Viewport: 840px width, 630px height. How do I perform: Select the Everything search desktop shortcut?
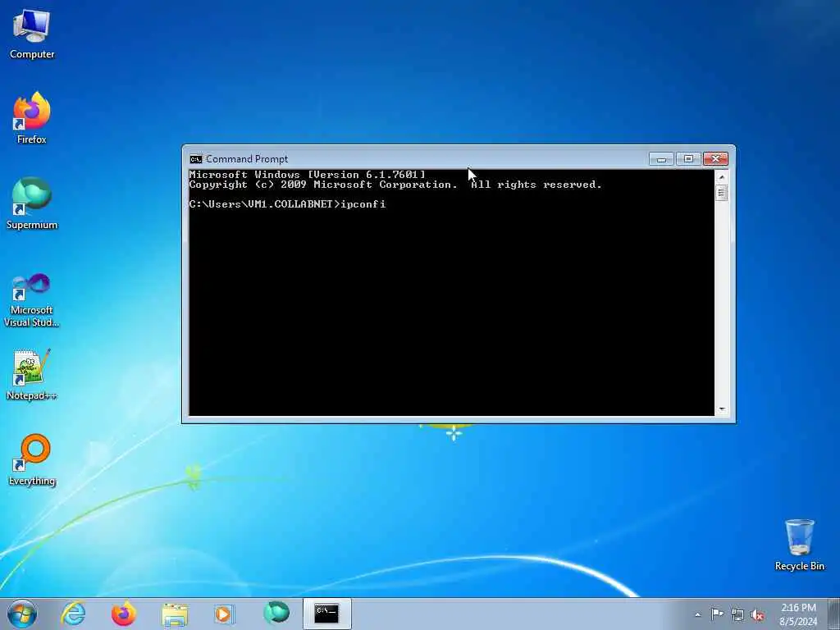click(x=32, y=460)
